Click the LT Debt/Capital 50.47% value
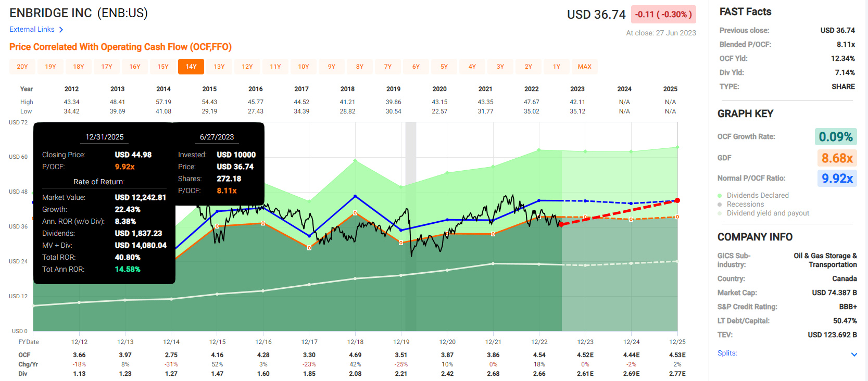 point(845,321)
